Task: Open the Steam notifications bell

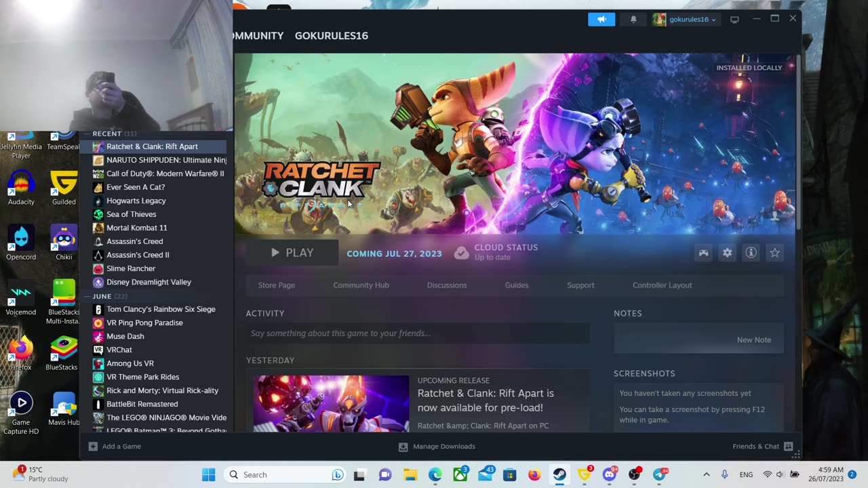Action: click(x=633, y=19)
